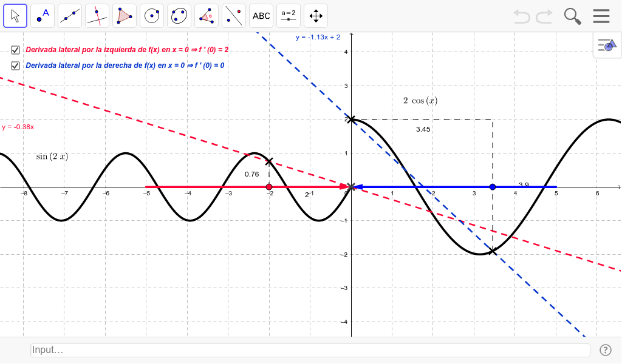This screenshot has width=622, height=364.
Task: Select the ABC Text tool
Action: [x=261, y=16]
